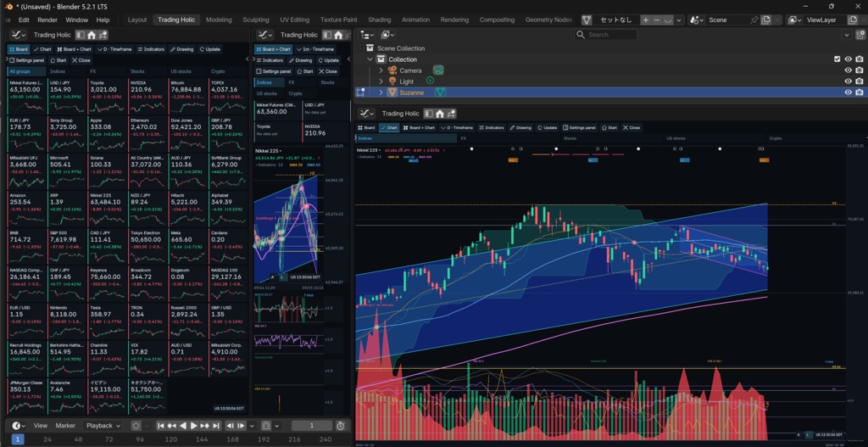Click the timeline auto-keying record button

coord(136,426)
